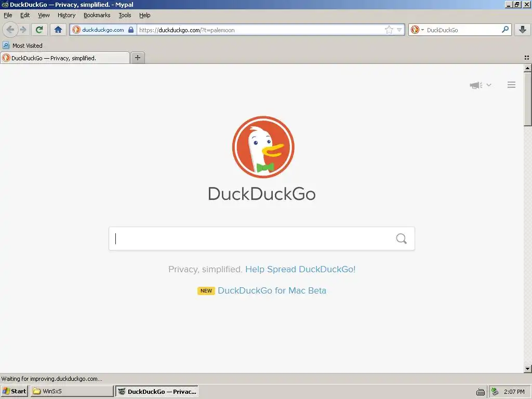
Task: Open the File menu
Action: (8, 15)
